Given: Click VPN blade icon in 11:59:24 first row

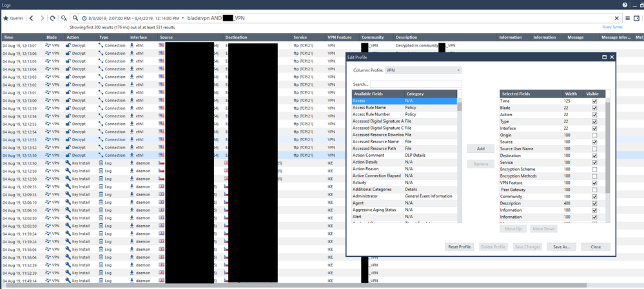Looking at the screenshot, I should [48, 234].
